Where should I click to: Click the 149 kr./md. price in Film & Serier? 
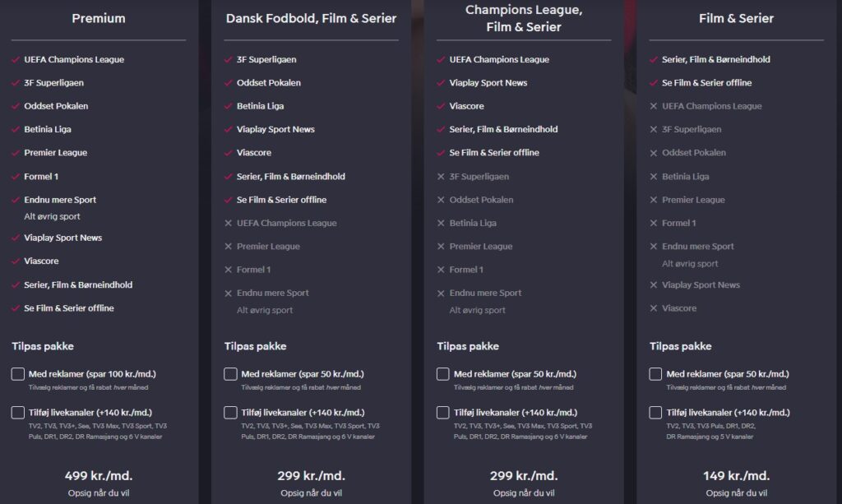736,475
